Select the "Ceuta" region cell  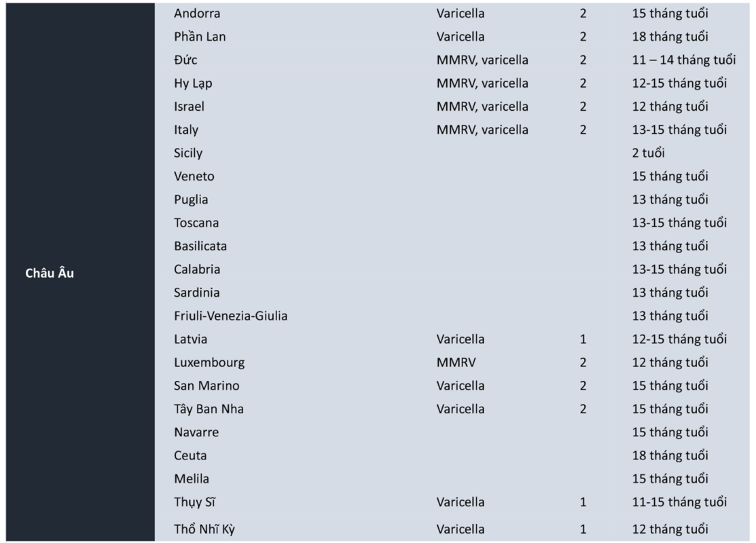(x=190, y=455)
